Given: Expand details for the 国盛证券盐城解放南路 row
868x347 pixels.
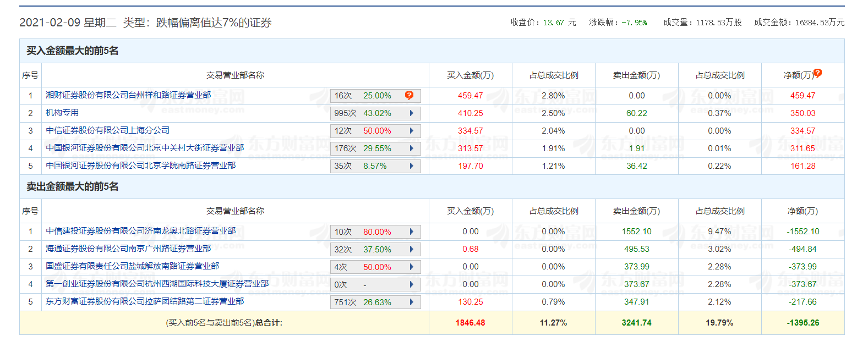Looking at the screenshot, I should [411, 267].
